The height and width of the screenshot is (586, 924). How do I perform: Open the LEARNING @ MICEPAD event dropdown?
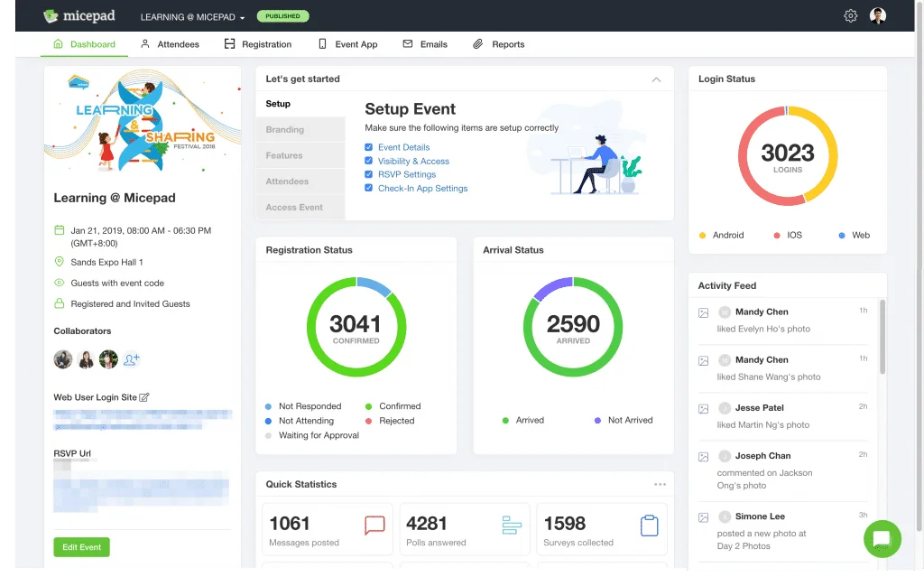point(189,15)
